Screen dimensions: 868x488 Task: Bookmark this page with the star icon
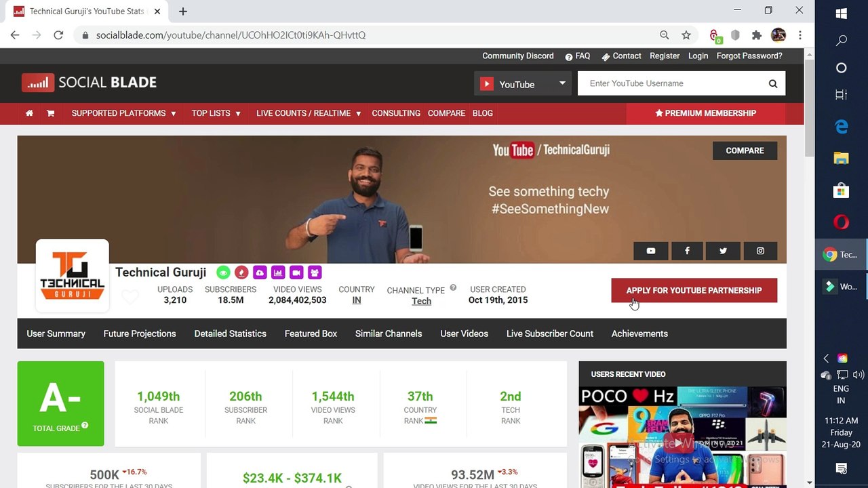[686, 35]
